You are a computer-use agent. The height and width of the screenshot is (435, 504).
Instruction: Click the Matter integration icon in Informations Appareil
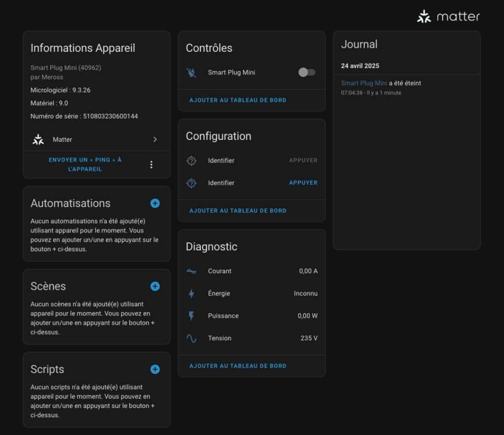point(38,139)
